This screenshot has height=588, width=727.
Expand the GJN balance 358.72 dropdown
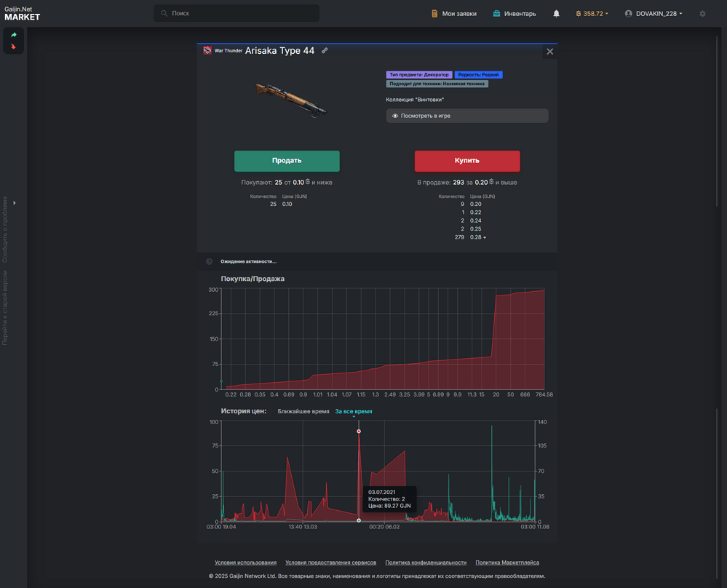pyautogui.click(x=592, y=14)
